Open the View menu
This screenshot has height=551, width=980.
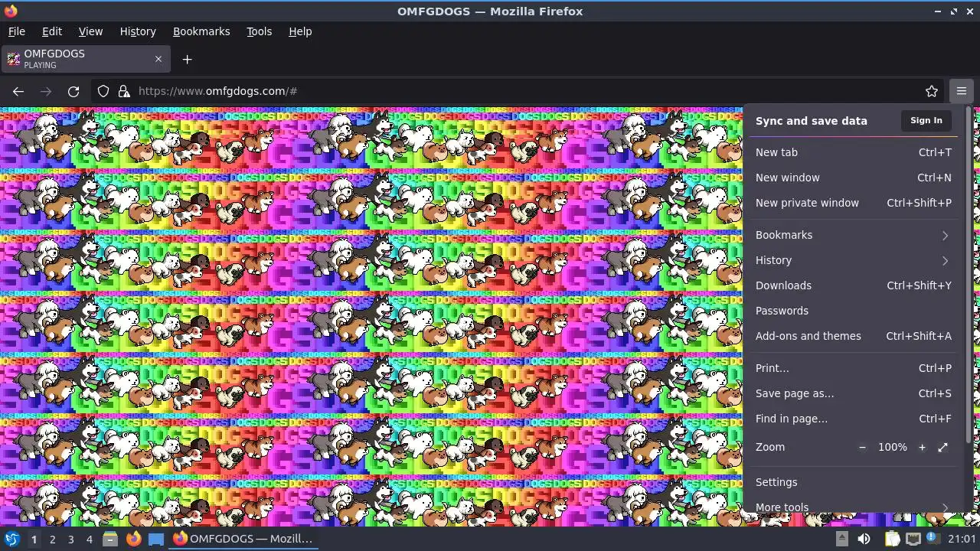(x=90, y=31)
